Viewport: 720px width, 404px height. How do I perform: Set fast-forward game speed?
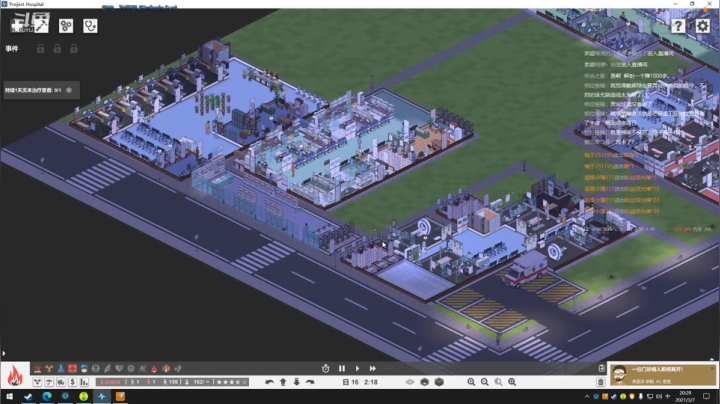coord(373,368)
